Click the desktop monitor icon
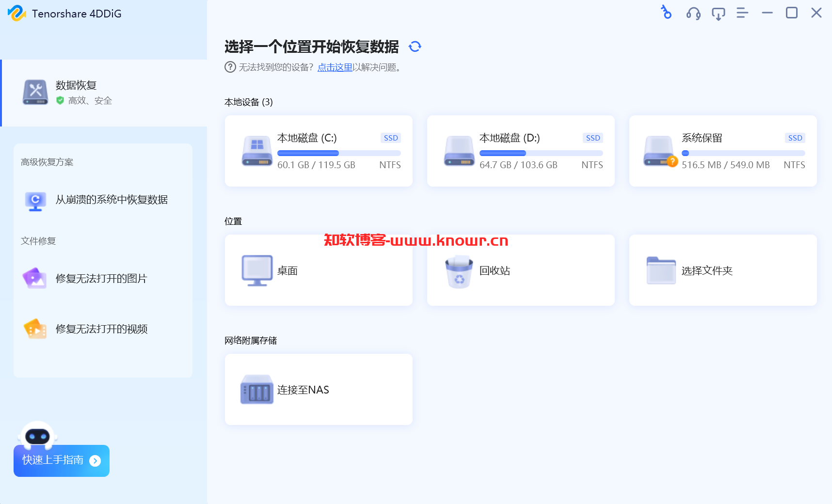The height and width of the screenshot is (504, 832). click(x=257, y=270)
